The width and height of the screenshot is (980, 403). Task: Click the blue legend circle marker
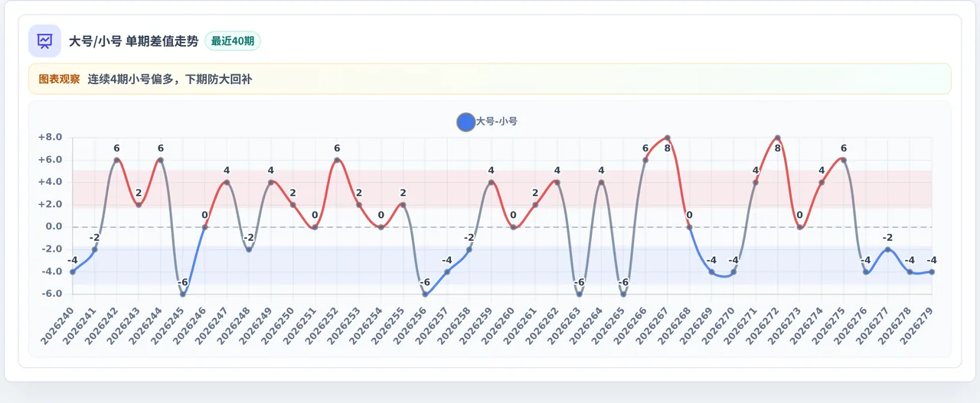(x=465, y=122)
